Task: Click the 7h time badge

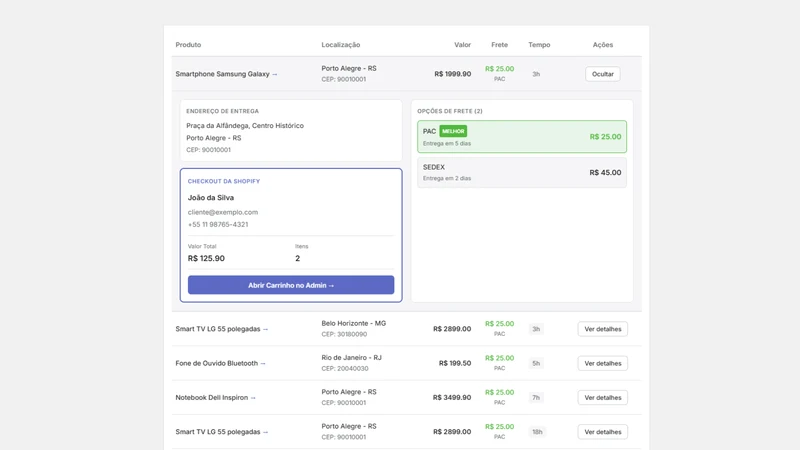Action: [536, 397]
